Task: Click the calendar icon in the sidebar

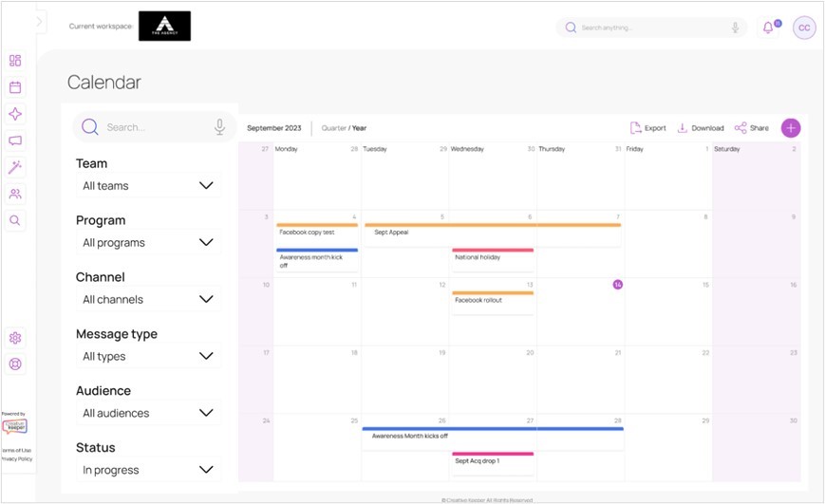Action: tap(15, 87)
